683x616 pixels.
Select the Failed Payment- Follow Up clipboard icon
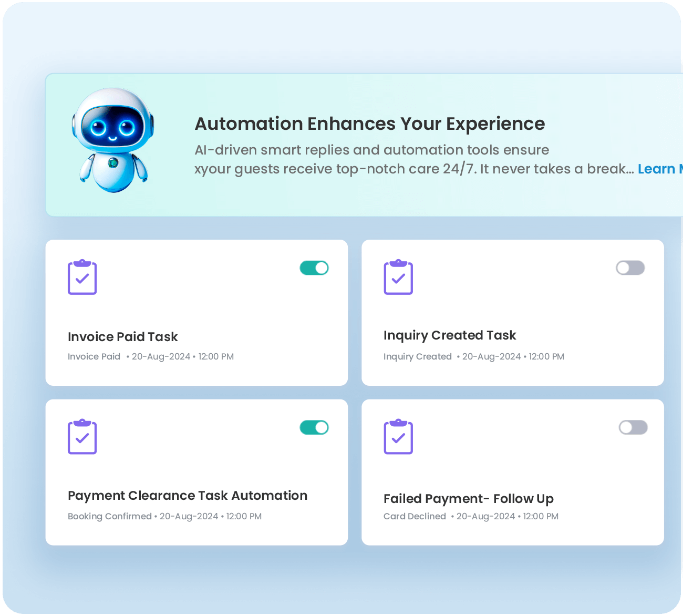[x=398, y=437]
